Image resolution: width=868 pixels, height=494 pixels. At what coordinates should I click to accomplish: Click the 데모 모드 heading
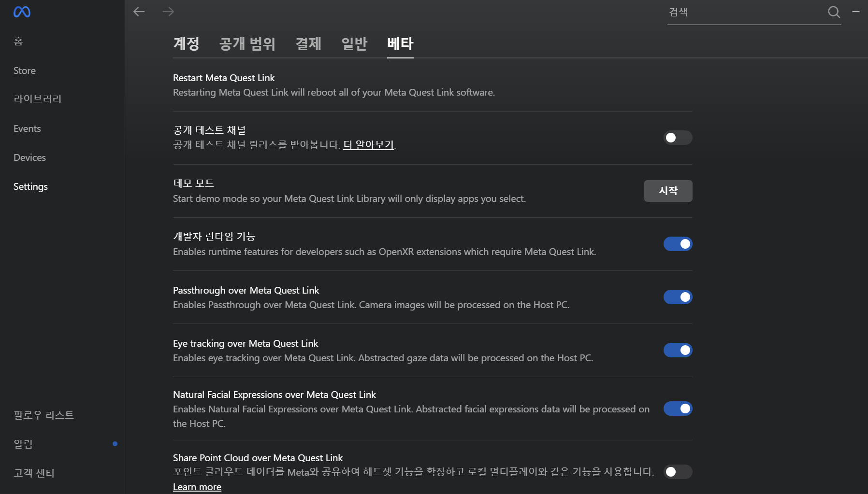pos(193,183)
